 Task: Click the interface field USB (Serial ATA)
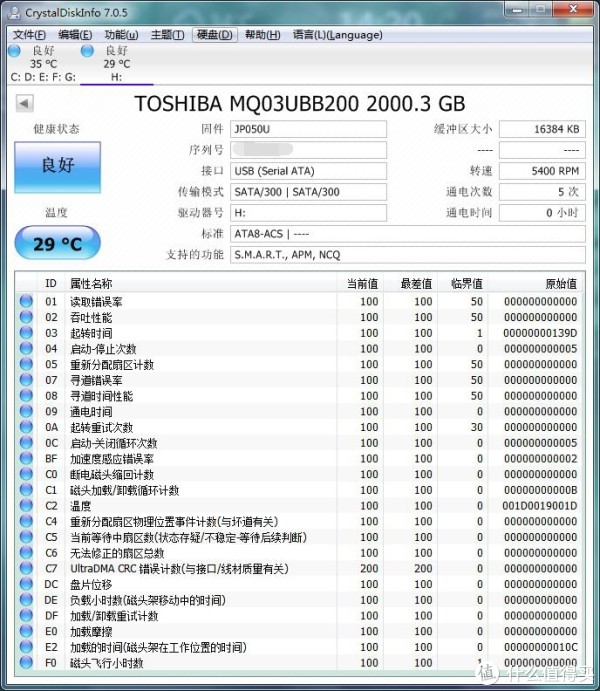point(308,171)
